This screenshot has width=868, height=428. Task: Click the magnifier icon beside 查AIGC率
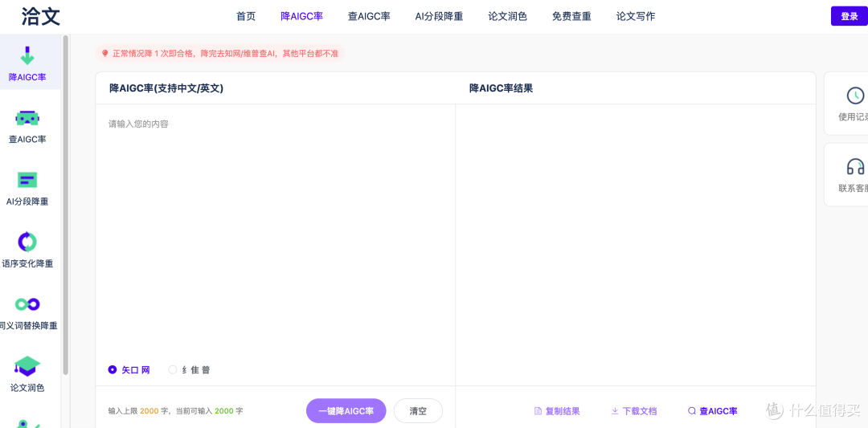point(691,411)
